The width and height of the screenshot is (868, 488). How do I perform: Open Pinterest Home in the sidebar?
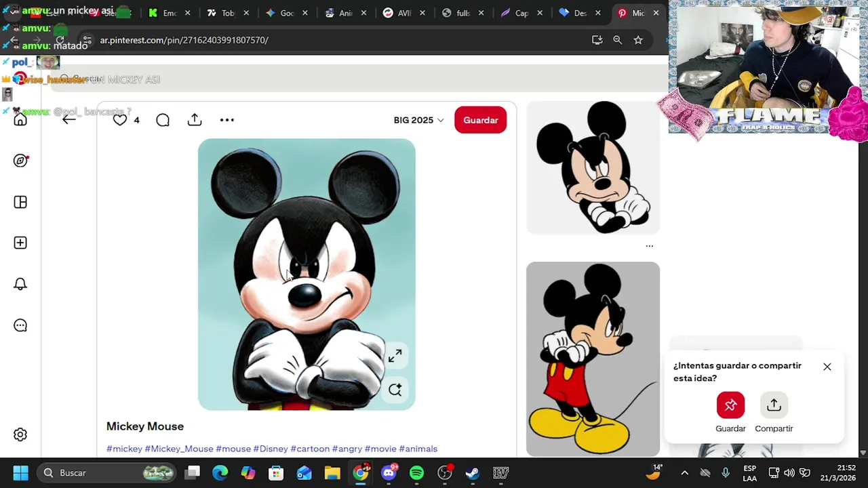pyautogui.click(x=20, y=120)
